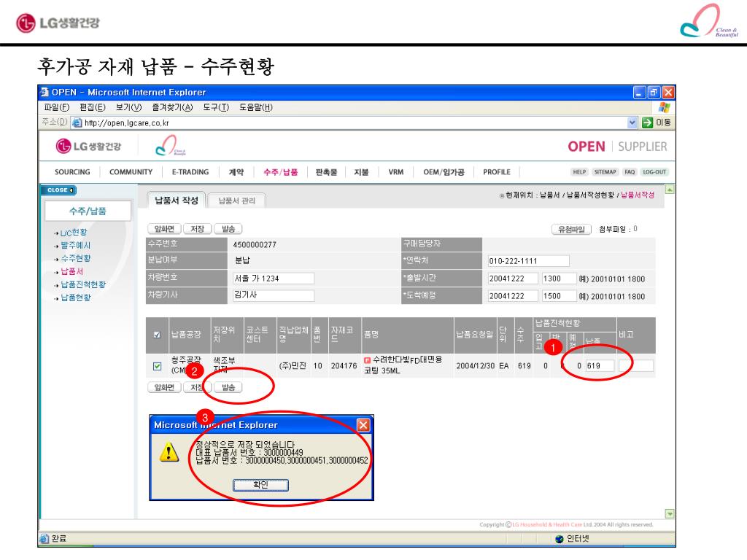Screen dimensions: 747x560
Task: Click the FAQ button
Action: 630,172
